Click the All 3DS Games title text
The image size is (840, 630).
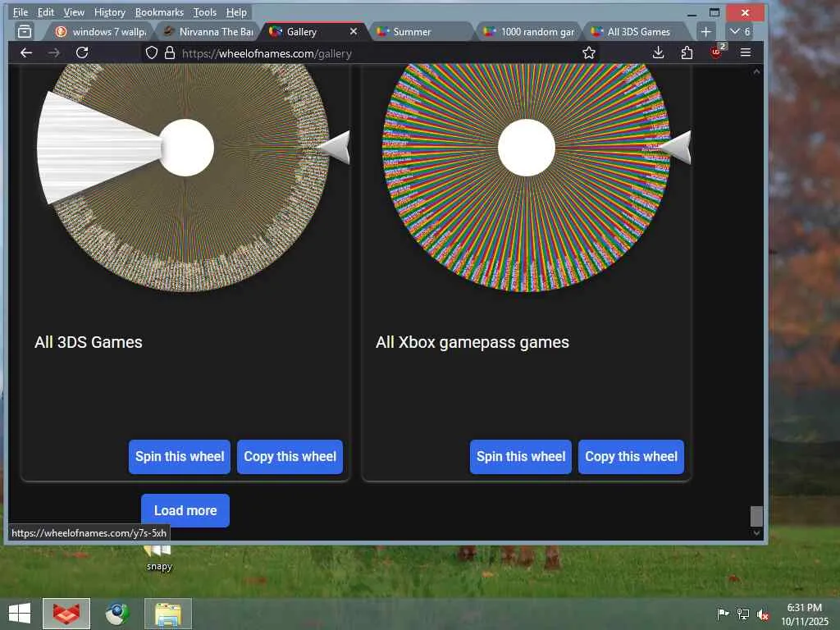(x=89, y=342)
